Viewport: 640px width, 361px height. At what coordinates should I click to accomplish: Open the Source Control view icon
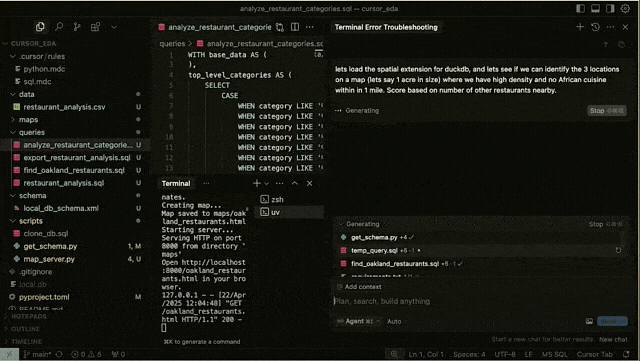coord(77,27)
